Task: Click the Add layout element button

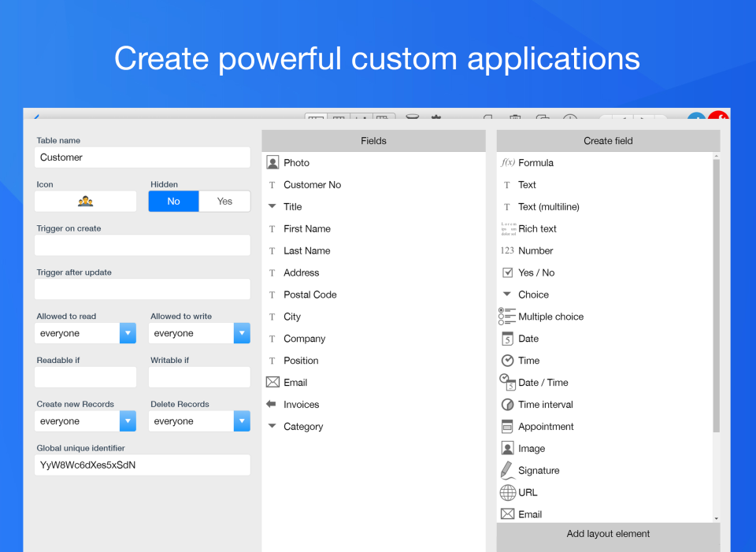Action: coord(608,534)
